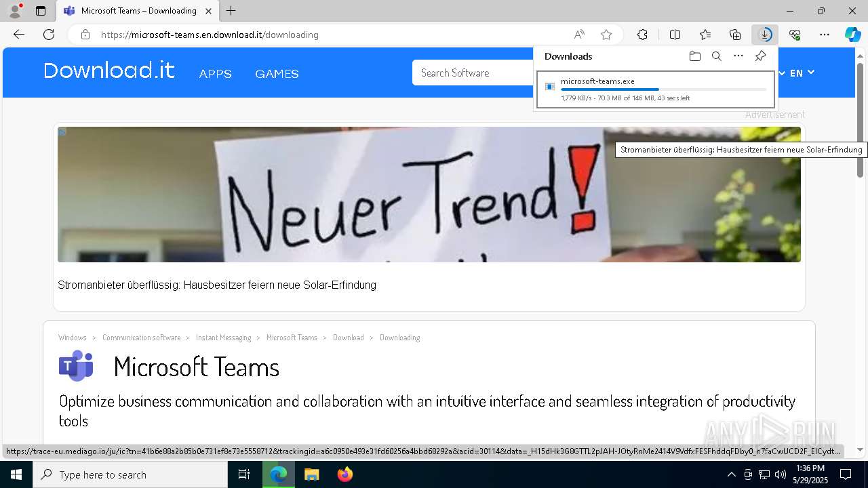Search downloads with magnifier icon

tap(717, 56)
